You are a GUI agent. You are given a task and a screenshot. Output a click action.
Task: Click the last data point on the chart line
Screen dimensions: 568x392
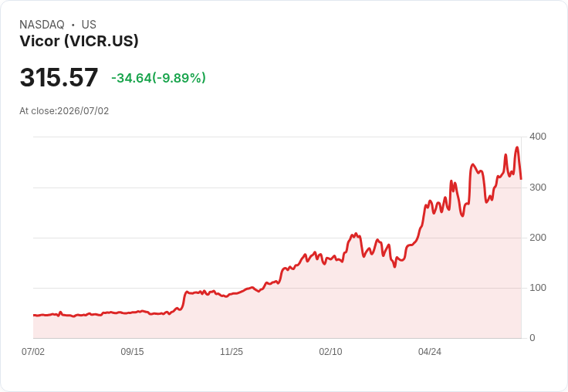coord(521,179)
